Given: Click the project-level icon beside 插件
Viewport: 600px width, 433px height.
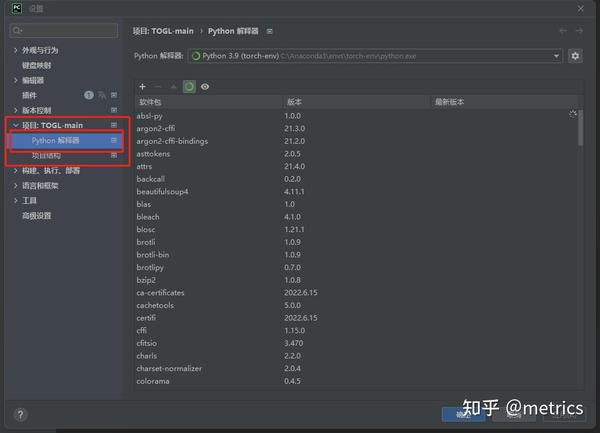Looking at the screenshot, I should pos(114,95).
